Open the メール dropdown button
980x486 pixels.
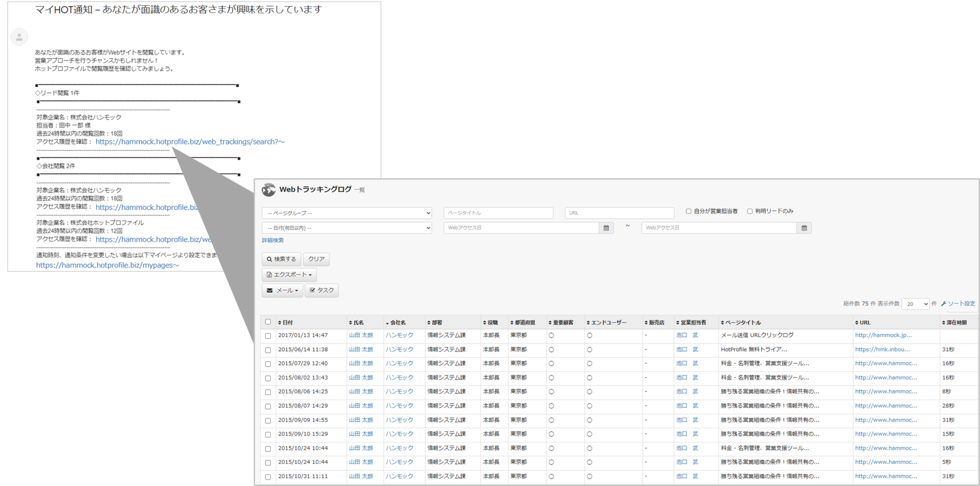pos(282,291)
